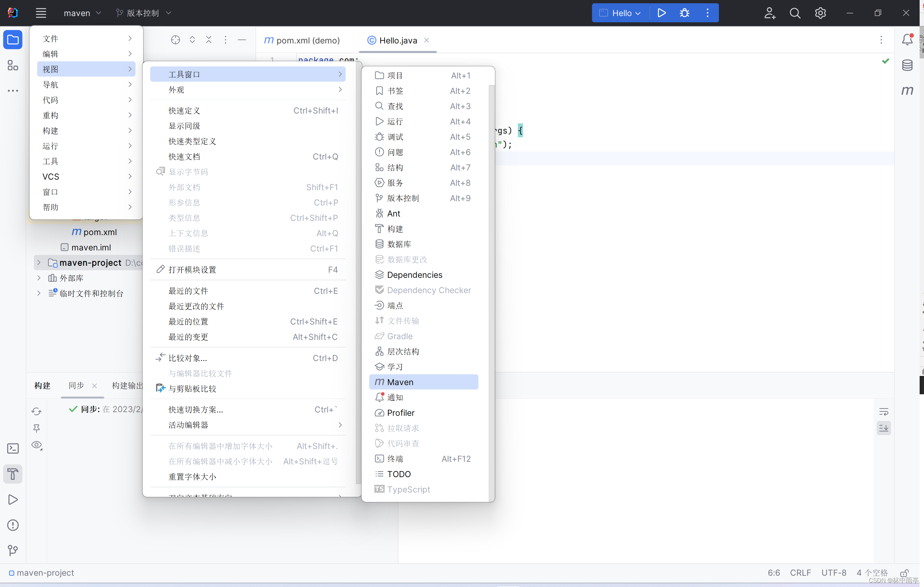924x587 pixels.
Task: Open the Terminal icon in left sidebar
Action: (x=13, y=448)
